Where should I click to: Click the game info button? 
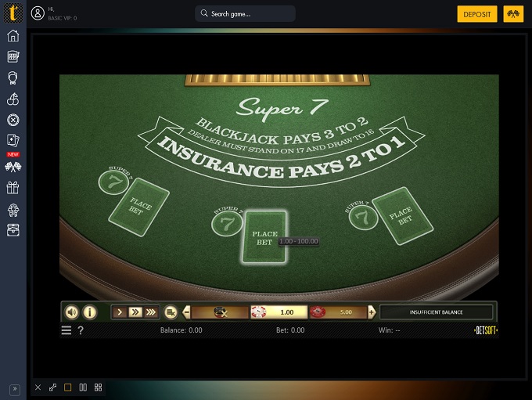tap(90, 312)
